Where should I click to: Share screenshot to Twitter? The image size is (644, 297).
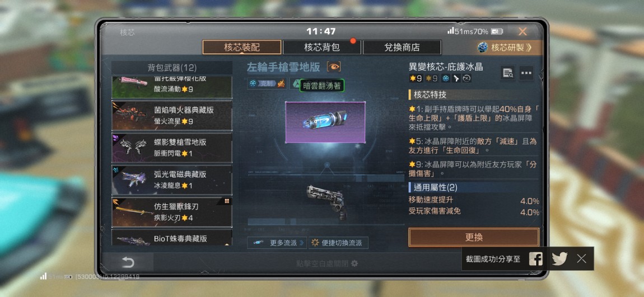559,258
